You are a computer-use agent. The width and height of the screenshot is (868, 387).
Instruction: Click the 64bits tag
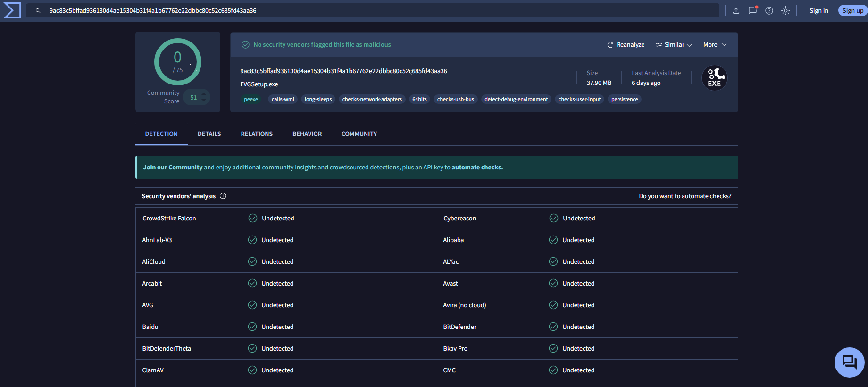tap(419, 99)
